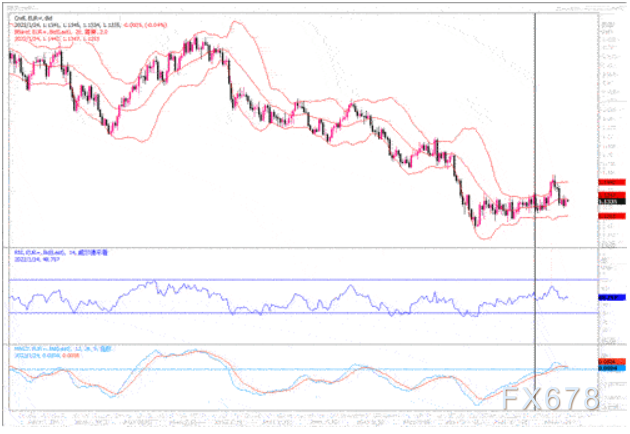Viewport: 630px width, 434px height.
Task: Click the blue MACD indicator legend label
Action: [x=63, y=349]
